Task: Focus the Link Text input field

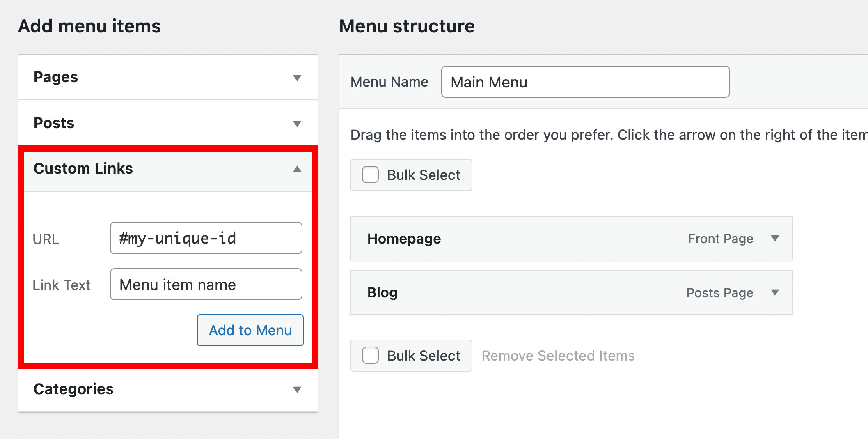Action: [206, 284]
